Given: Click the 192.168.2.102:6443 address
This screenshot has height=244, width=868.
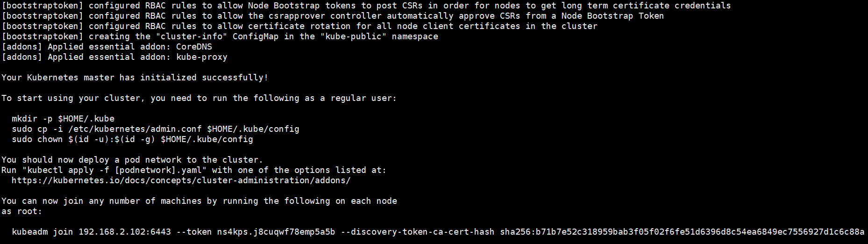Looking at the screenshot, I should 125,232.
